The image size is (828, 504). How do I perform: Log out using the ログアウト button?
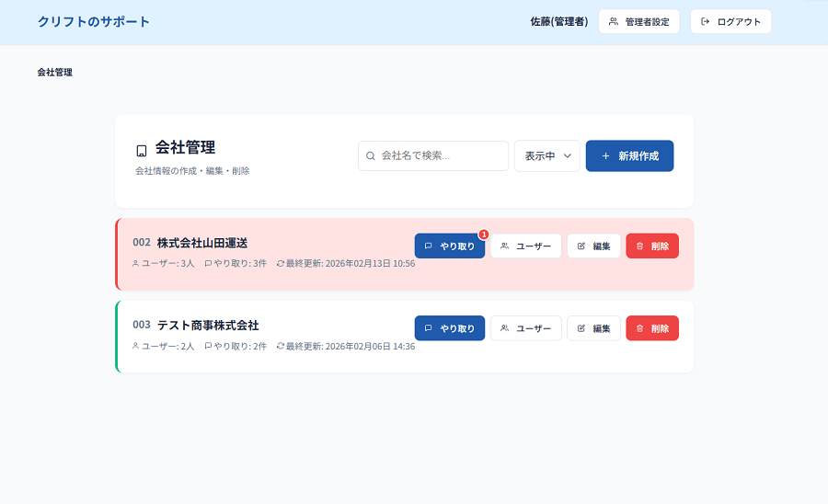pos(730,21)
